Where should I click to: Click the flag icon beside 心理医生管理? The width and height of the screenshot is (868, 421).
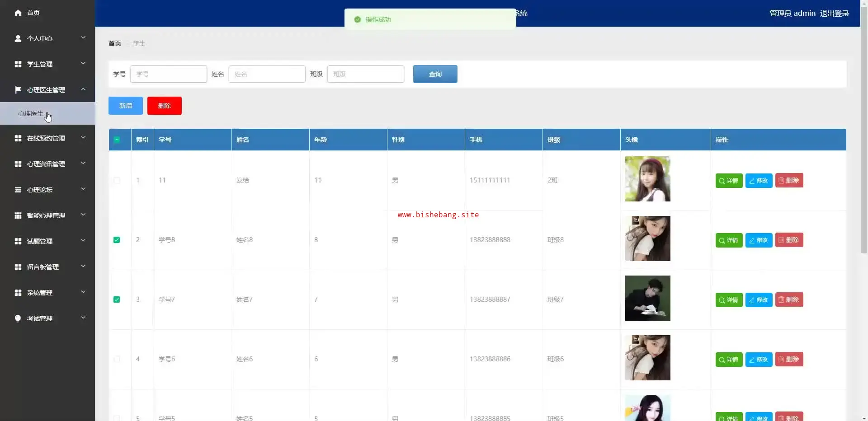pos(18,90)
